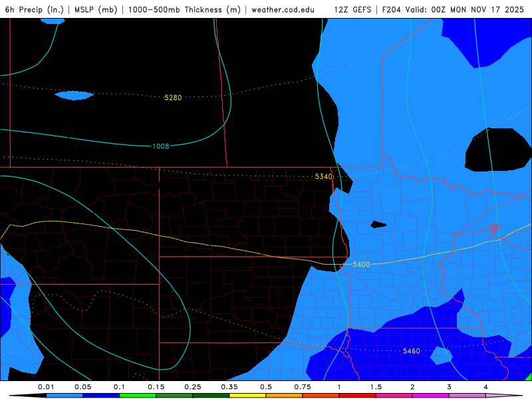Click the '5400' thickness contour label

coord(361,264)
